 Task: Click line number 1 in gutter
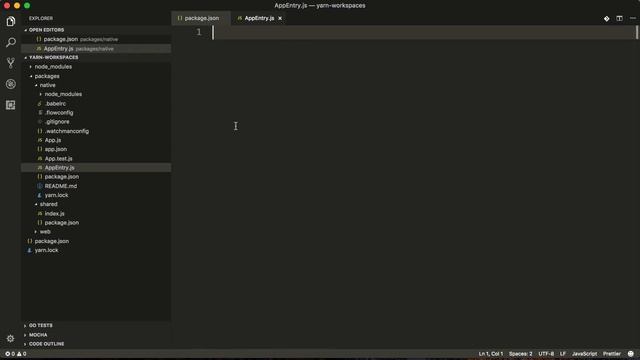coord(198,32)
